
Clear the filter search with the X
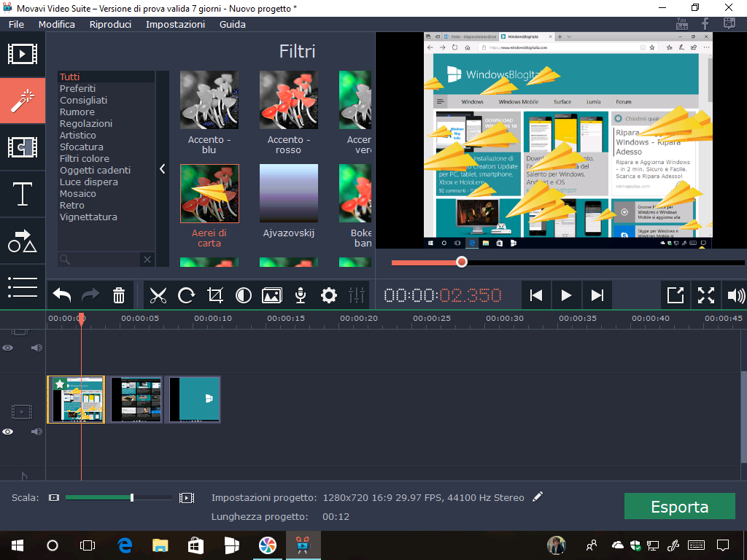pyautogui.click(x=147, y=260)
